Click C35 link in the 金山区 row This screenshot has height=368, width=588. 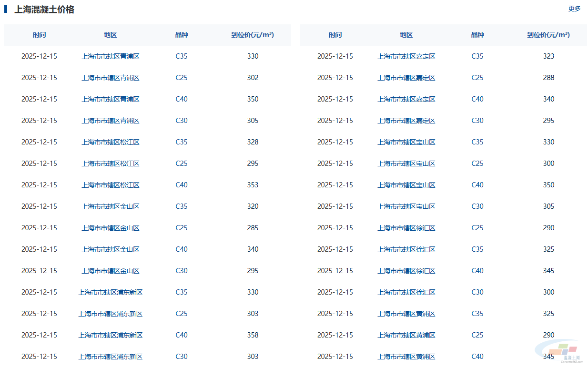(x=182, y=206)
